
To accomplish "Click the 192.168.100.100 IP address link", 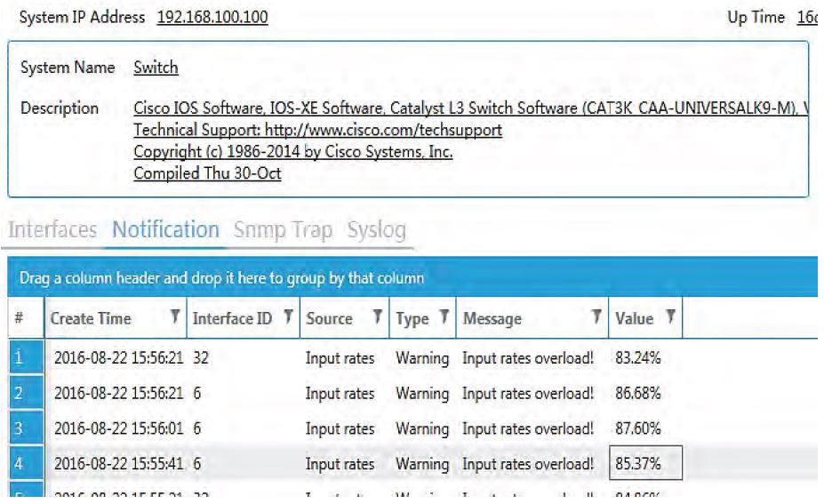I will [x=212, y=18].
